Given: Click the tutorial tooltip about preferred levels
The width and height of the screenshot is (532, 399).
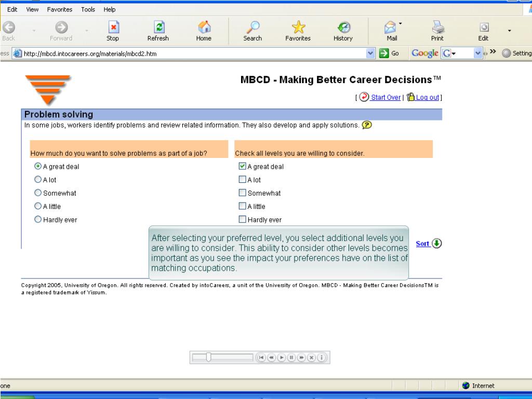Looking at the screenshot, I should (x=278, y=253).
